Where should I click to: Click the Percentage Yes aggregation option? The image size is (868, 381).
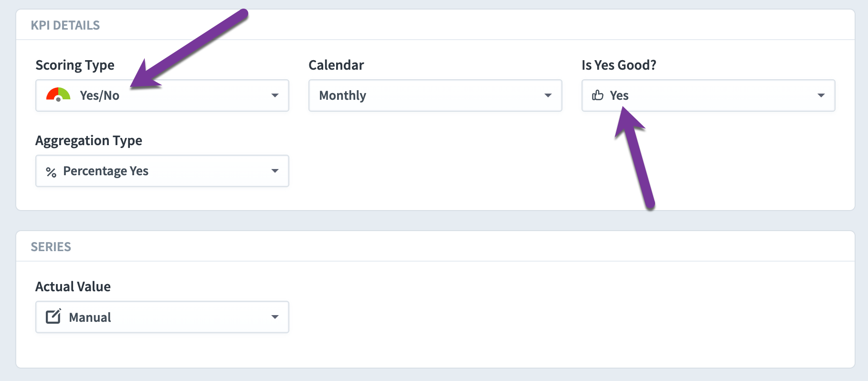(162, 171)
